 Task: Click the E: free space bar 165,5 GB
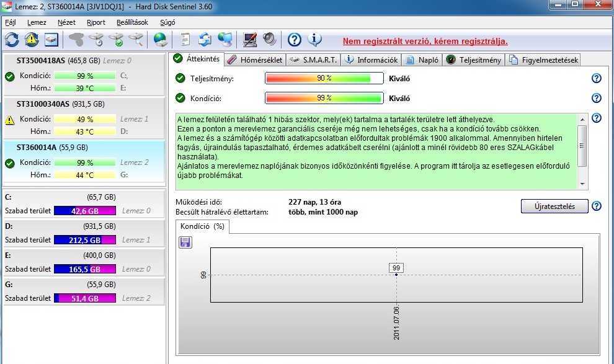coord(85,269)
